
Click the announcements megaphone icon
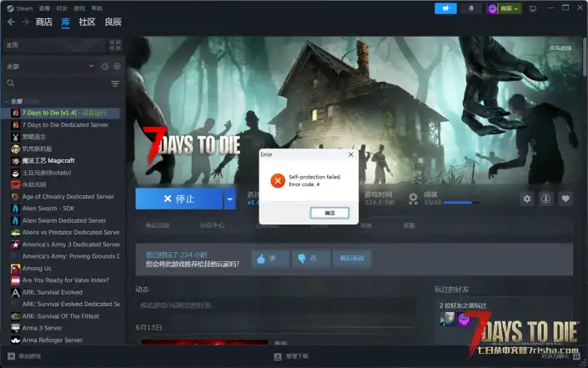(445, 8)
